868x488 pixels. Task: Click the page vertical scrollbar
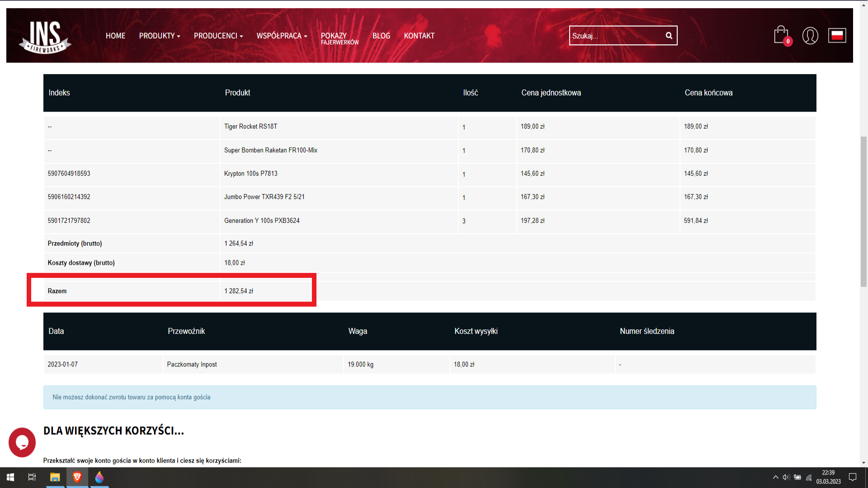tap(863, 211)
